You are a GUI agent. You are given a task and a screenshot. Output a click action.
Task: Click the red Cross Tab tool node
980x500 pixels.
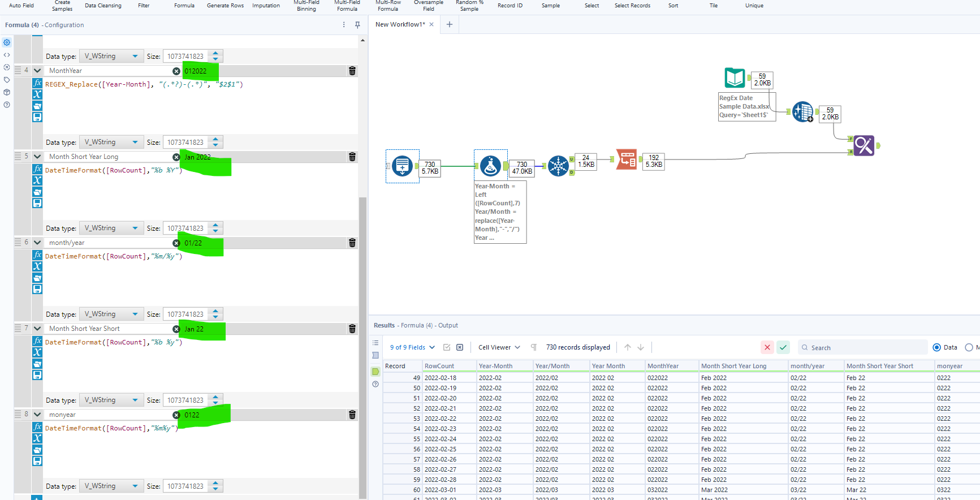(627, 160)
